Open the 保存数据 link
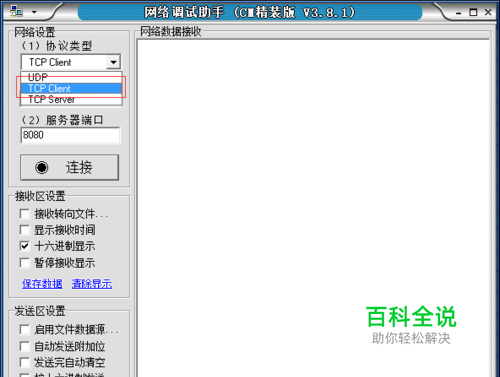This screenshot has width=500, height=377. (42, 284)
